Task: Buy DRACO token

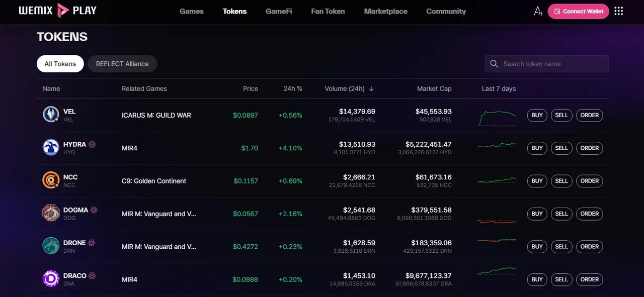Action: pyautogui.click(x=537, y=279)
